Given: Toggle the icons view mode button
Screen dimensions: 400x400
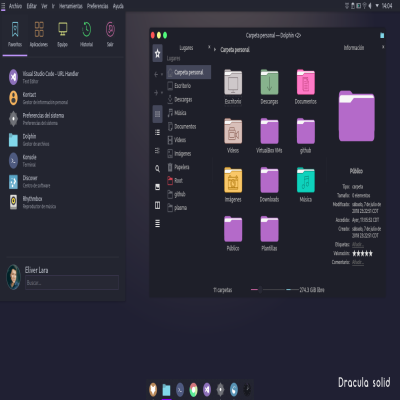Looking at the screenshot, I should point(157,114).
